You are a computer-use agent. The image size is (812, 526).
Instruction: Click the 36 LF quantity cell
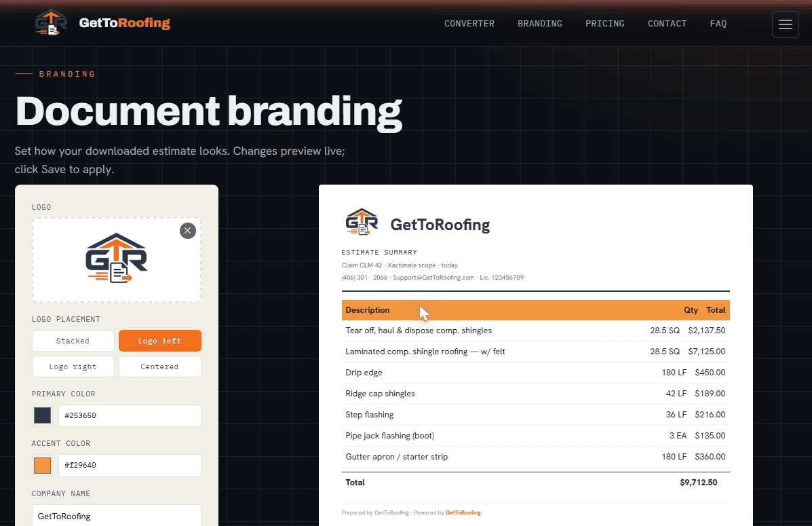click(x=676, y=415)
